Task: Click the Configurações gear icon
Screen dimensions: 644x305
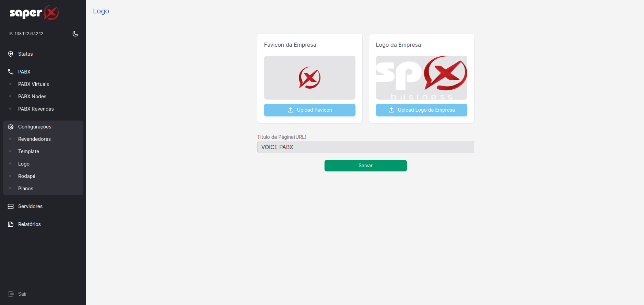Action: 11,127
